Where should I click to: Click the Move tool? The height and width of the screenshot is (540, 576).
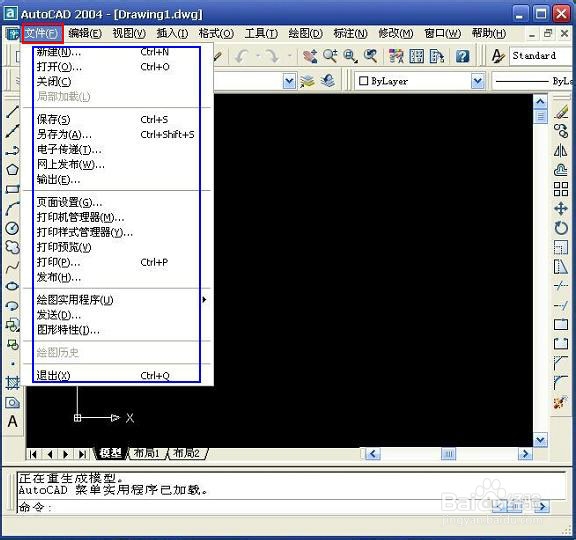click(x=561, y=209)
